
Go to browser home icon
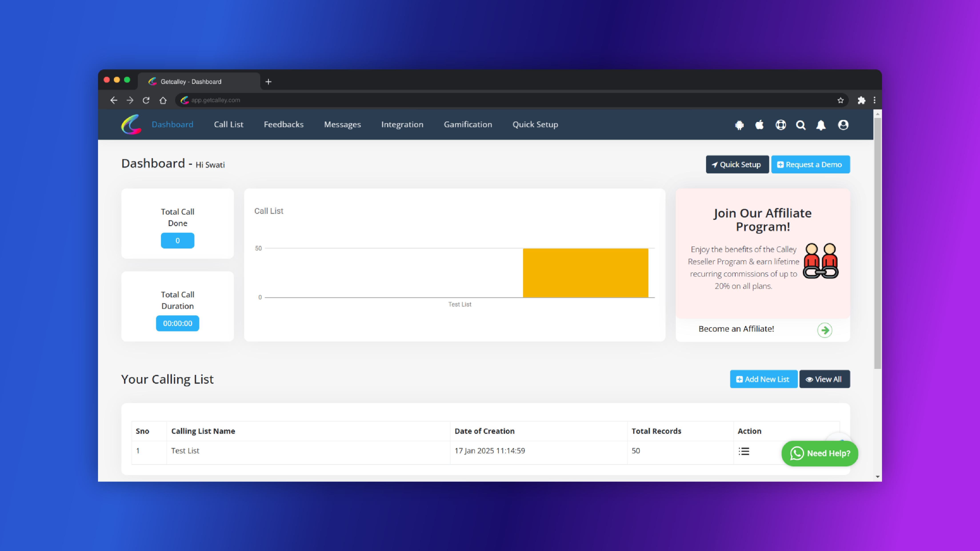tap(163, 100)
